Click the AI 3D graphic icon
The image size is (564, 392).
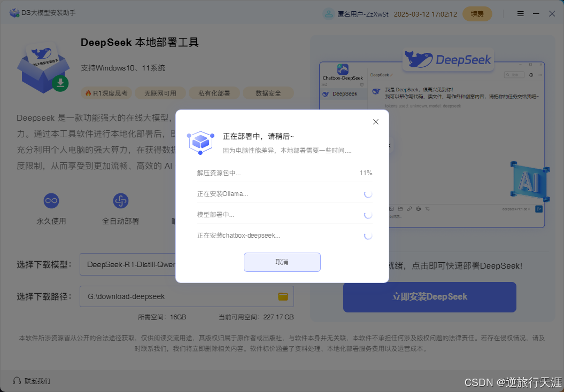point(529,182)
